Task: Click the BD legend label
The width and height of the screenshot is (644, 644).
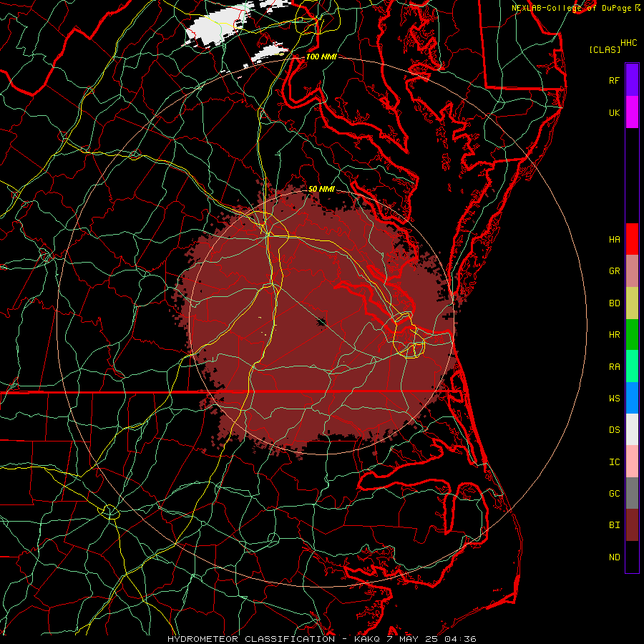Action: 615,303
